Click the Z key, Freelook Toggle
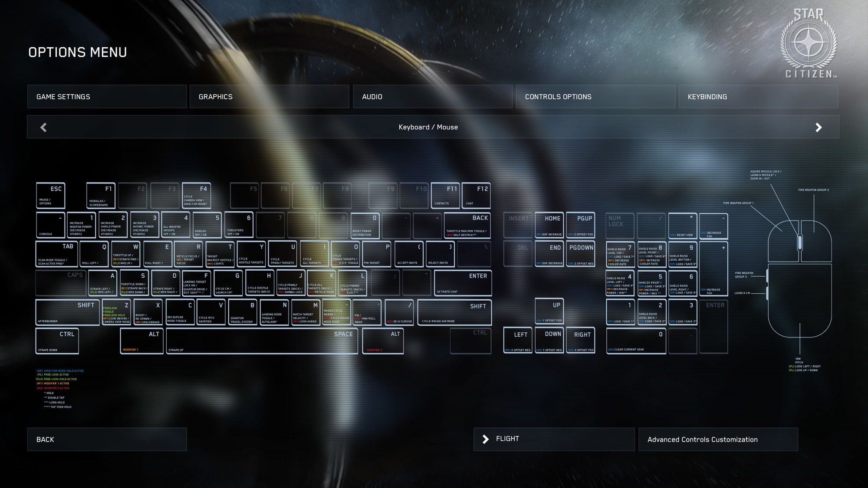Screen dimensions: 868x488 point(116,312)
